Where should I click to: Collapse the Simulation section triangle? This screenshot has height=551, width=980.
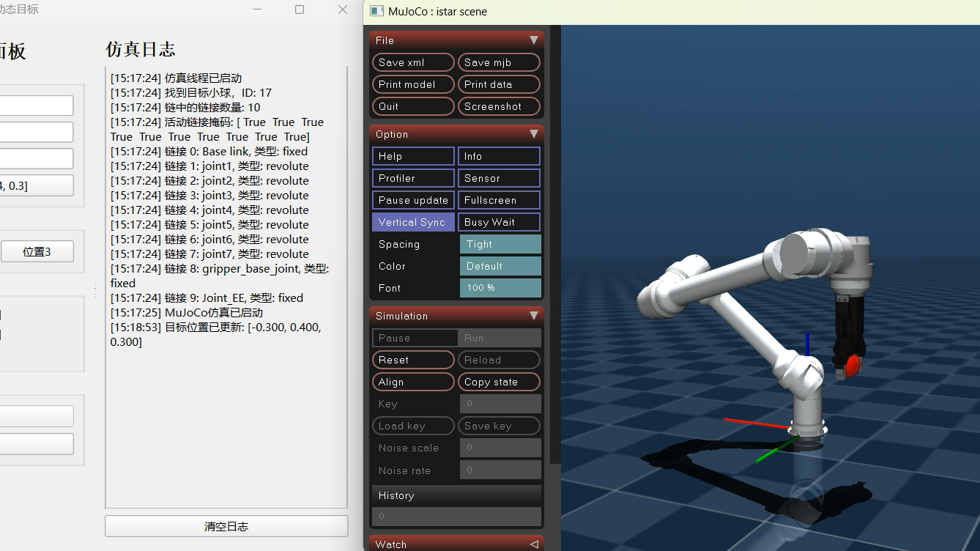533,316
